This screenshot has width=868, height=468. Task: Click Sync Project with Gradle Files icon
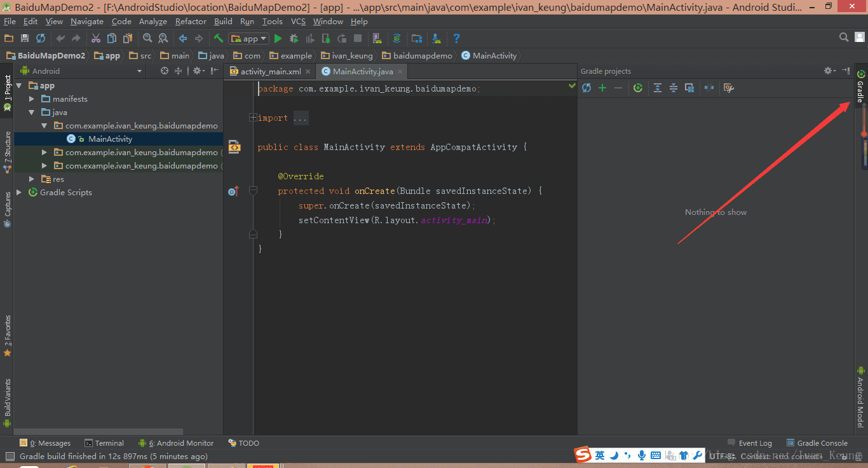[x=397, y=39]
